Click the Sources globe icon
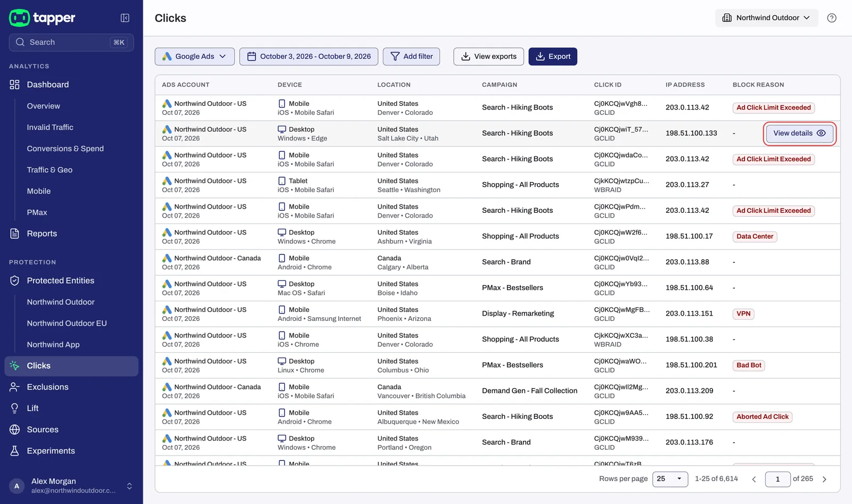Screen dimensions: 852x504 (15, 429)
